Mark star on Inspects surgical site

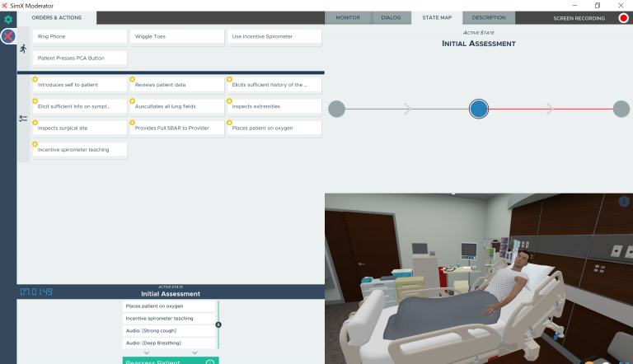35,123
